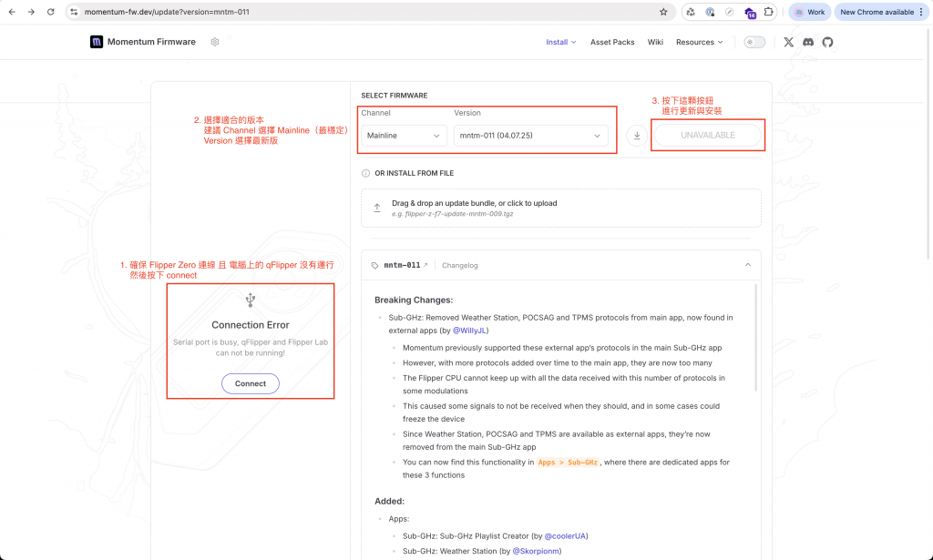The width and height of the screenshot is (933, 560).
Task: Open the GitHub repository icon
Action: [x=827, y=42]
